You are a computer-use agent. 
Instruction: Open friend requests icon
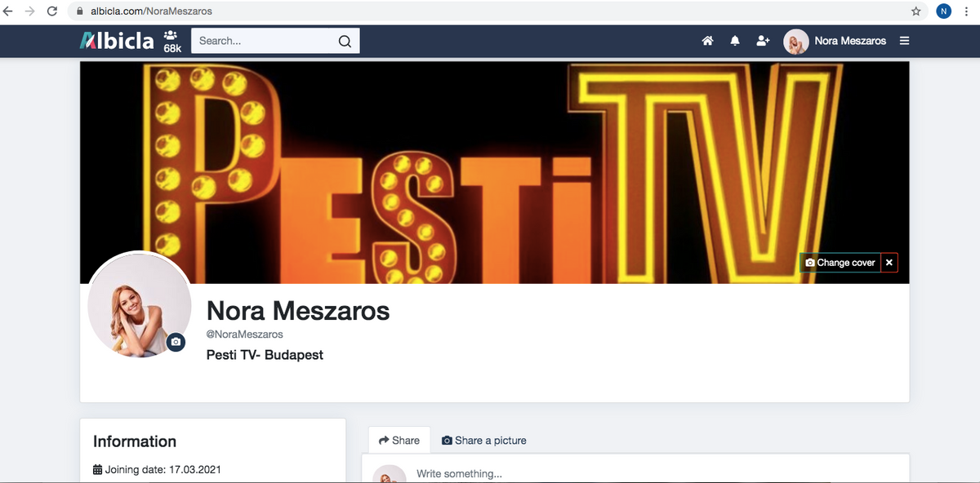pos(763,41)
